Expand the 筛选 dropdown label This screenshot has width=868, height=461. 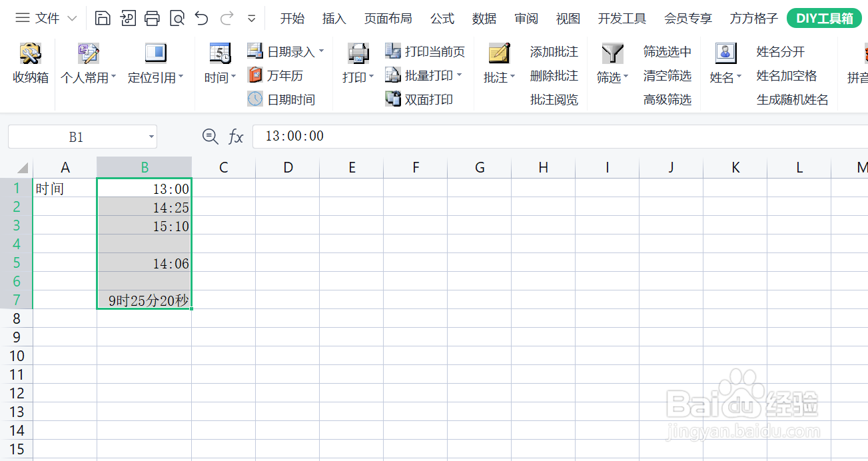[x=612, y=78]
